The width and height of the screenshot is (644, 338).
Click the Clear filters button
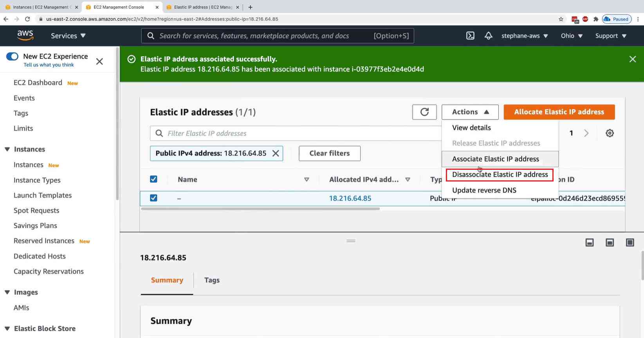(x=330, y=153)
